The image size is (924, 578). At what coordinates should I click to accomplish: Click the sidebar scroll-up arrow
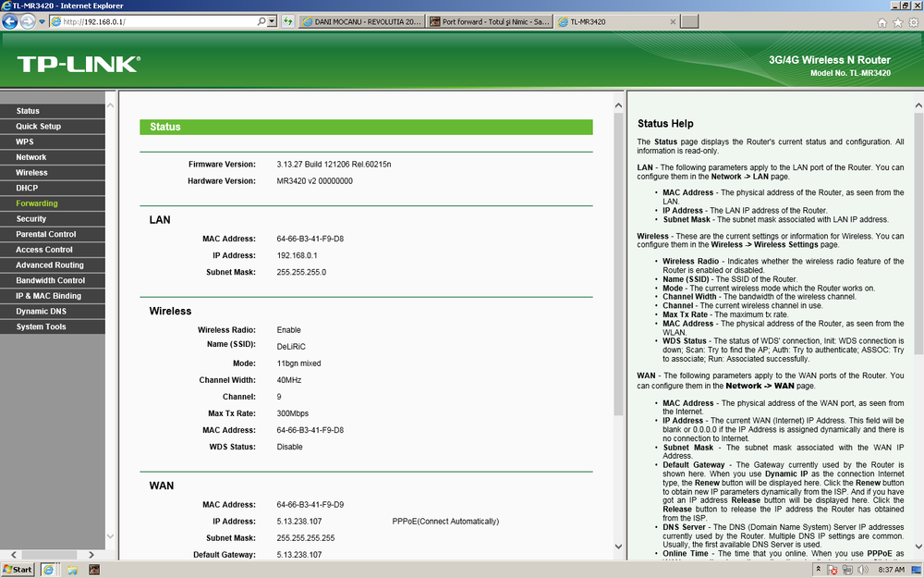pos(110,105)
